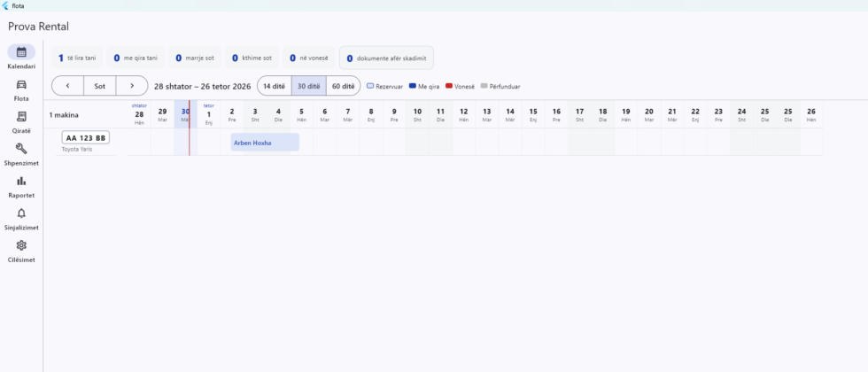The width and height of the screenshot is (868, 372).
Task: Open Raportet bar chart icon
Action: pos(21,181)
